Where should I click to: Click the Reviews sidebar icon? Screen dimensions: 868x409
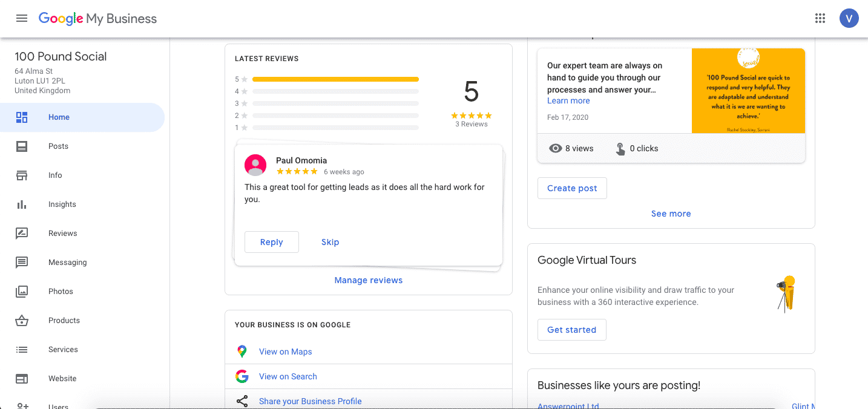point(22,234)
